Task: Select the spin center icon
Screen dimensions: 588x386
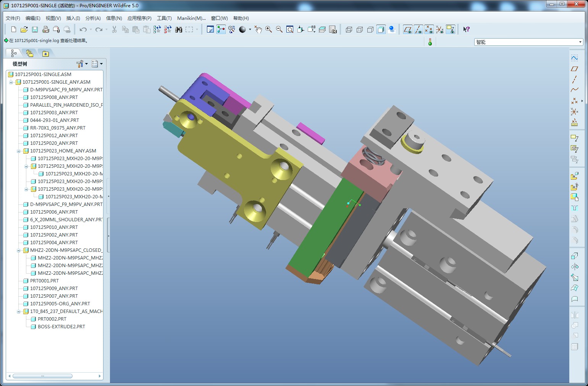Action: [221, 29]
